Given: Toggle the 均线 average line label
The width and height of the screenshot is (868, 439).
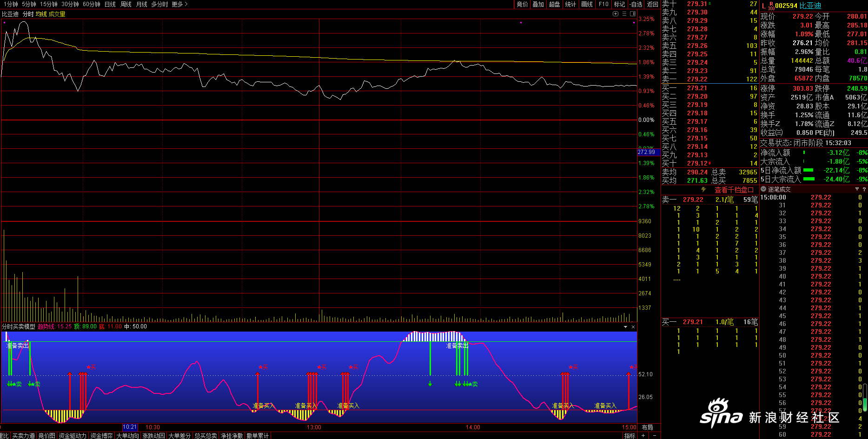Looking at the screenshot, I should 41,14.
